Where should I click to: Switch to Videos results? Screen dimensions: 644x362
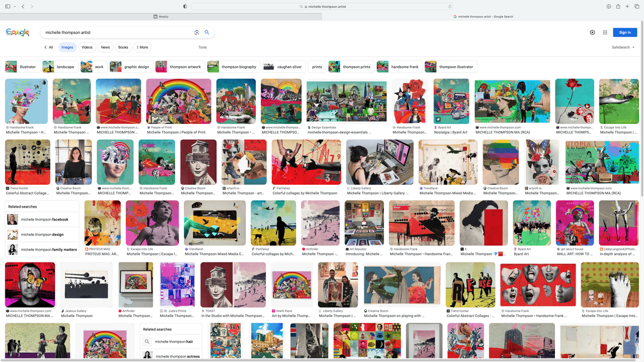pyautogui.click(x=87, y=47)
